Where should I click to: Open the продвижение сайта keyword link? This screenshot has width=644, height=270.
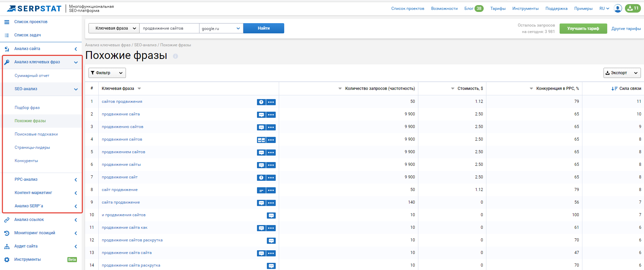coord(121,114)
